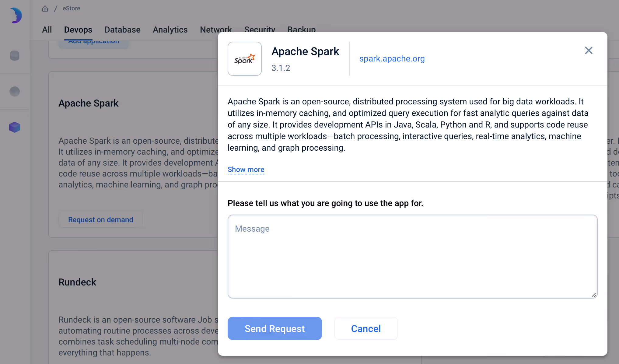Cancel the app request

pos(366,328)
